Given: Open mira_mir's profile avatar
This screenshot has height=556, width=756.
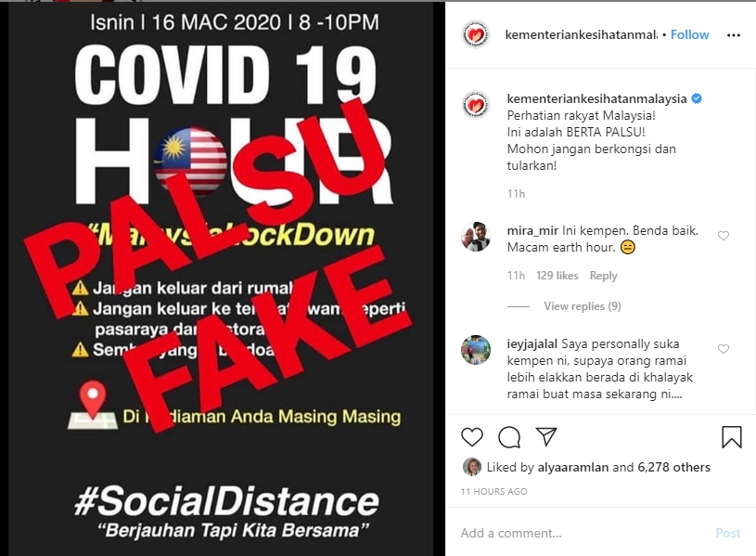Looking at the screenshot, I should [x=475, y=237].
